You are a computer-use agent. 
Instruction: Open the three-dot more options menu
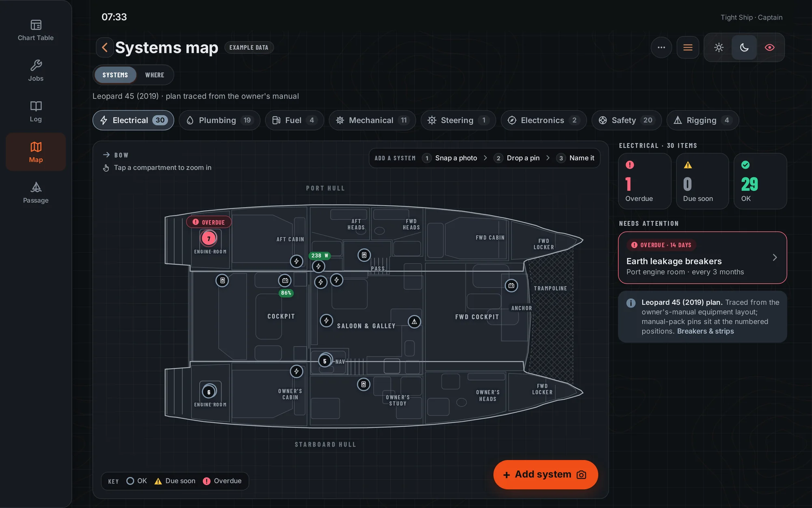pos(661,48)
